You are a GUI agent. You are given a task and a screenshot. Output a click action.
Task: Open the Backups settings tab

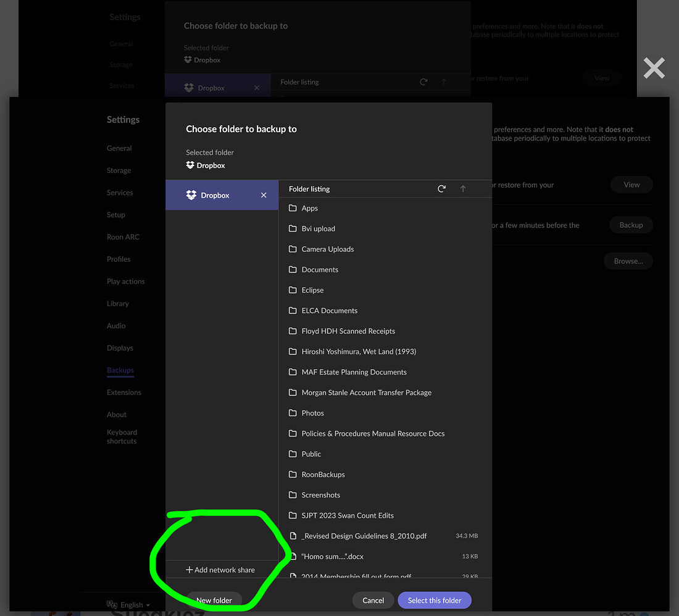click(x=120, y=370)
